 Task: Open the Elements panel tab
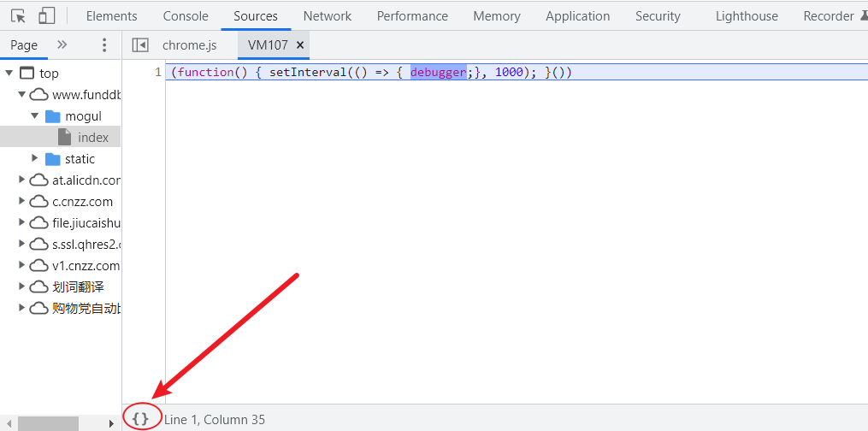click(x=112, y=16)
